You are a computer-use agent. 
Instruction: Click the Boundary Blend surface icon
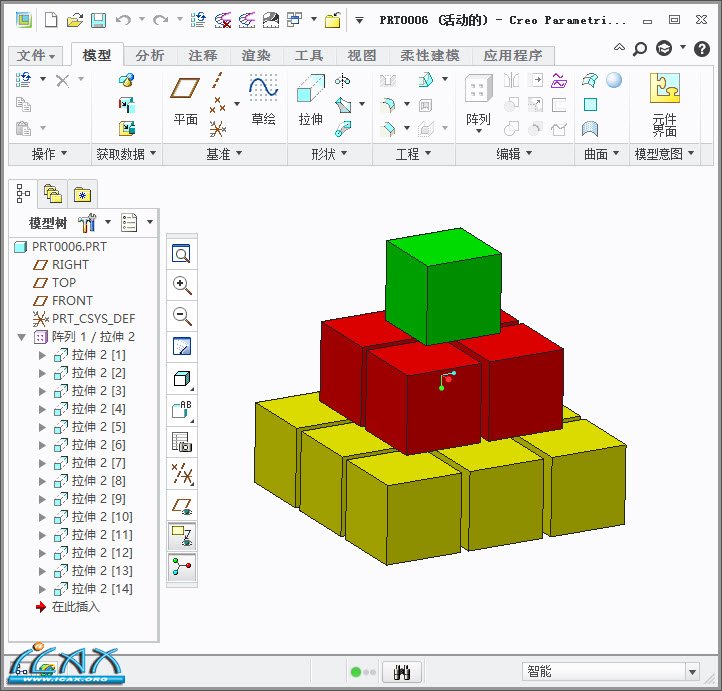[590, 81]
